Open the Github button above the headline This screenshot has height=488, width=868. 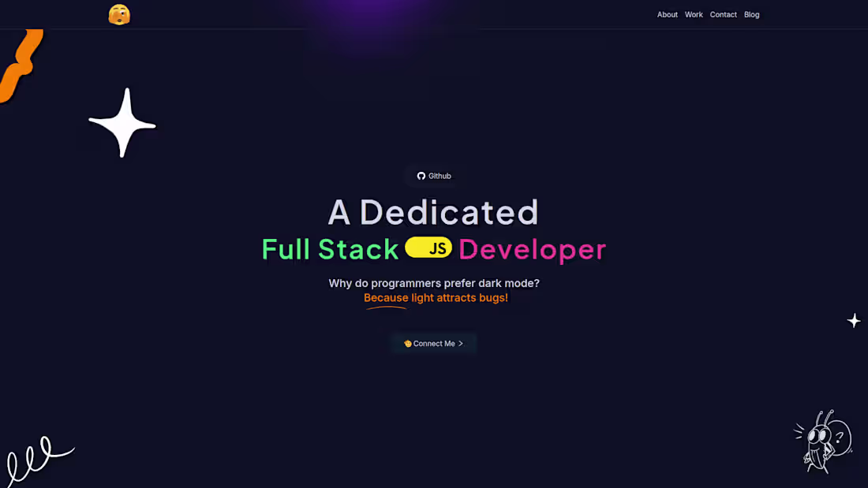pyautogui.click(x=434, y=176)
